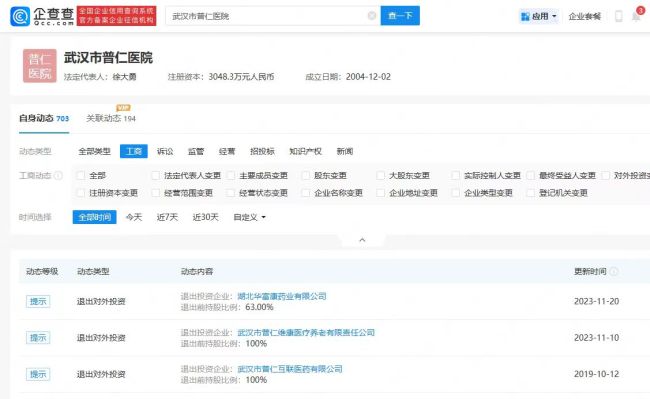
Task: Select the 新闻 dynamic type
Action: pos(344,151)
